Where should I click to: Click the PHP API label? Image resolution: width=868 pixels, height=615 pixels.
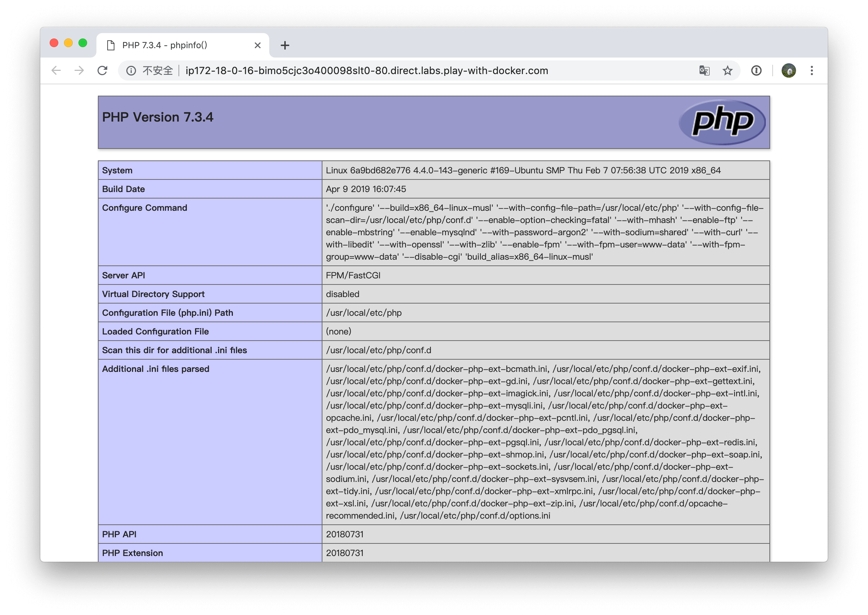[x=119, y=534]
